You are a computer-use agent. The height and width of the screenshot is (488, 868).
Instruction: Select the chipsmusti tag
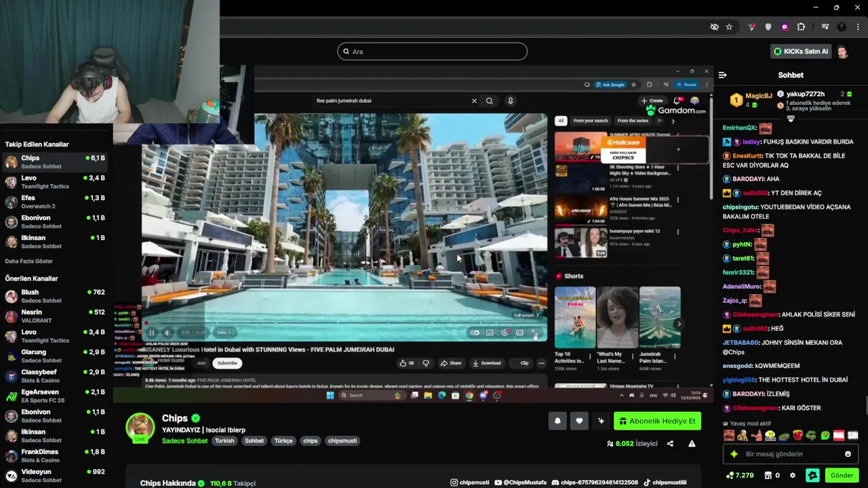[342, 441]
